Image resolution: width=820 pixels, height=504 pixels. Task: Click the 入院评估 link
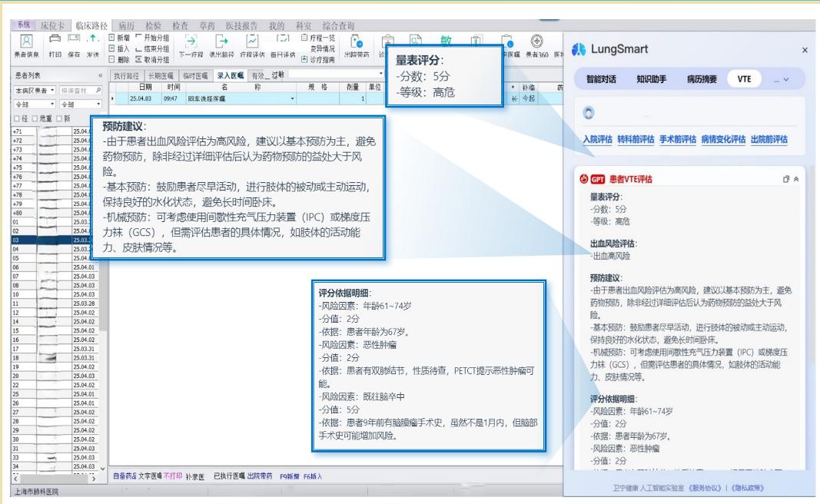pyautogui.click(x=596, y=139)
